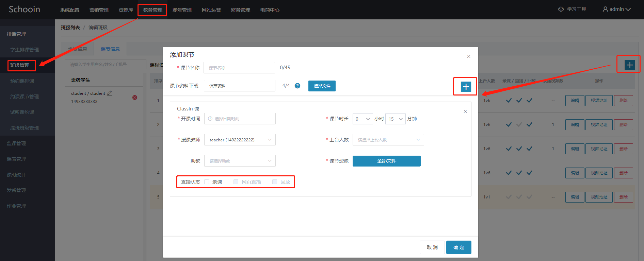644x261 pixels.
Task: Open the hours dropdown showing 0
Action: (363, 119)
